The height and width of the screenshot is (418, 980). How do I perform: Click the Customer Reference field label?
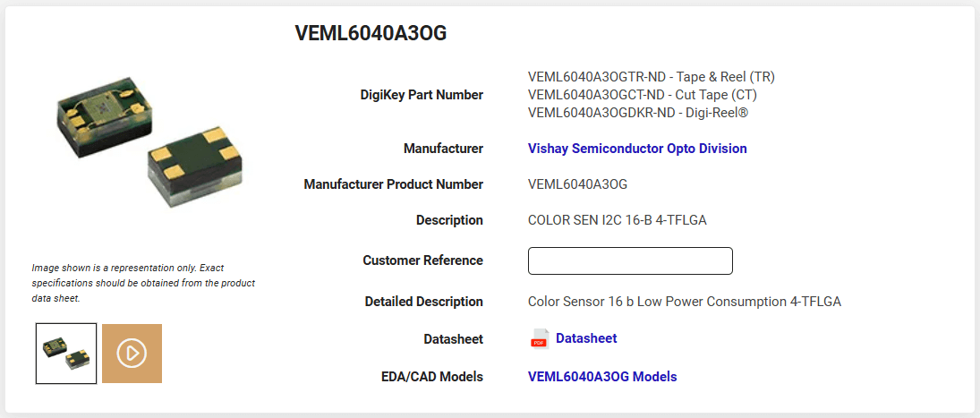tap(422, 260)
